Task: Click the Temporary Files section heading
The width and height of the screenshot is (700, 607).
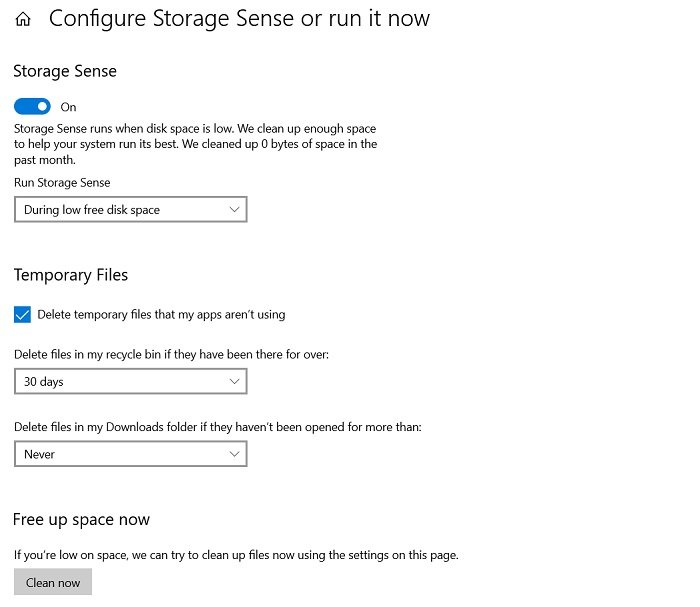Action: coord(71,275)
